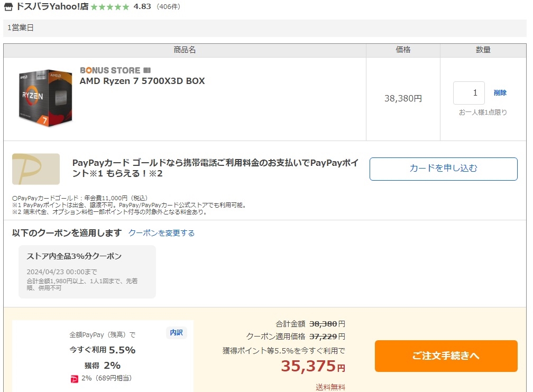
Task: Click the quantity input field
Action: pyautogui.click(x=468, y=93)
